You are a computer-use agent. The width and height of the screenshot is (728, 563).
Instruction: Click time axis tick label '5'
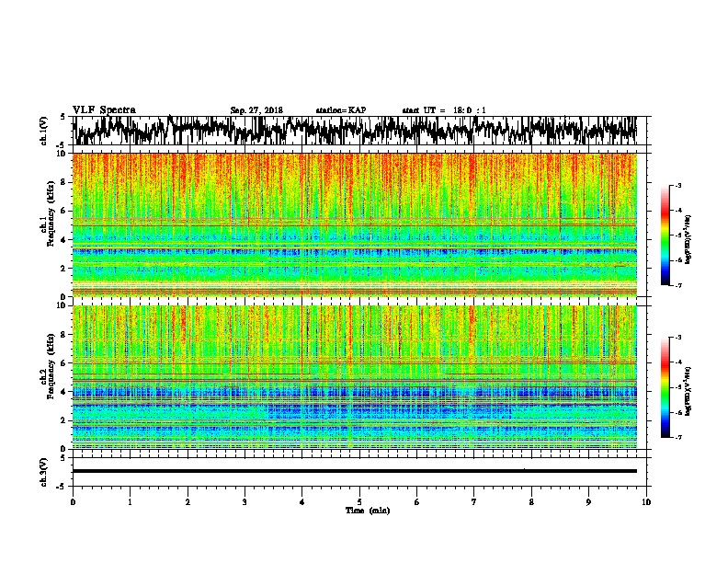(x=359, y=501)
